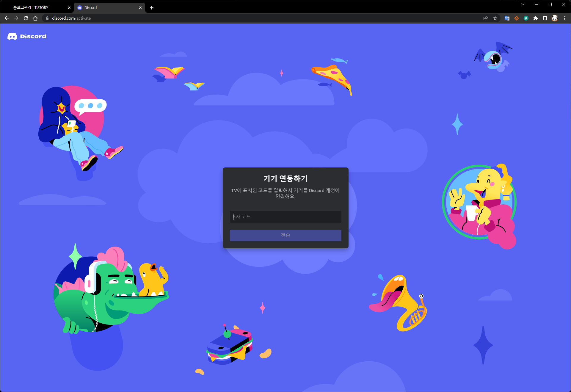The width and height of the screenshot is (571, 392).
Task: Open a new browser tab
Action: click(x=152, y=8)
